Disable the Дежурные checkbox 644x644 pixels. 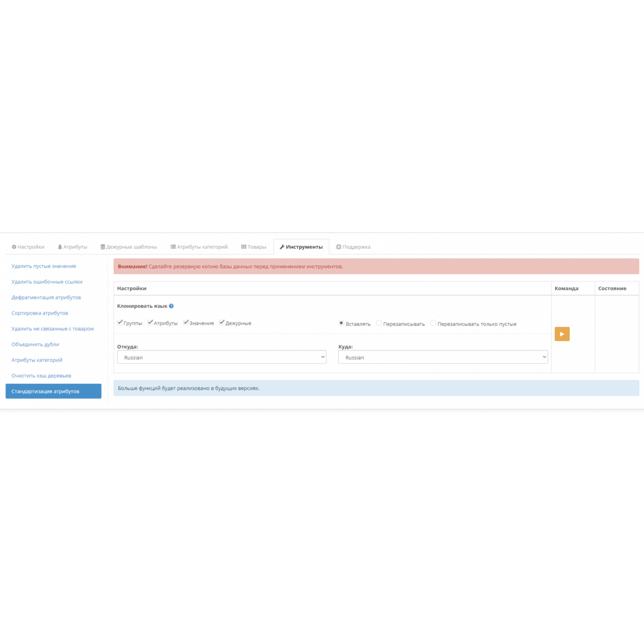pos(222,322)
